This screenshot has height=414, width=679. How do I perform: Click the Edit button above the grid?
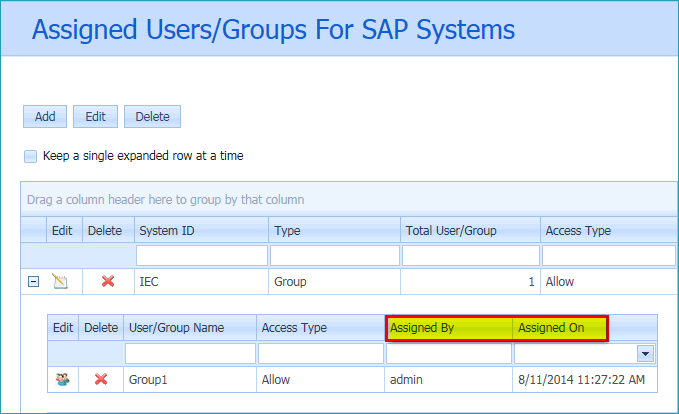tap(95, 116)
